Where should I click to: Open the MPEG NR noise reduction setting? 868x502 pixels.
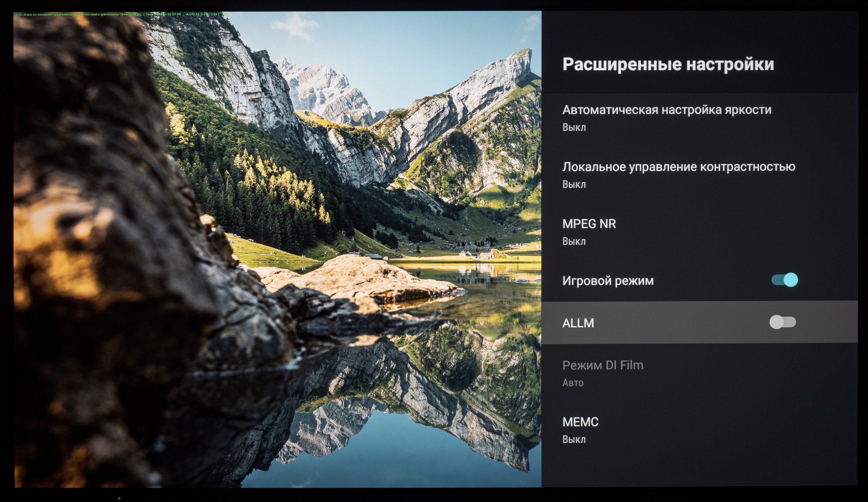[699, 232]
